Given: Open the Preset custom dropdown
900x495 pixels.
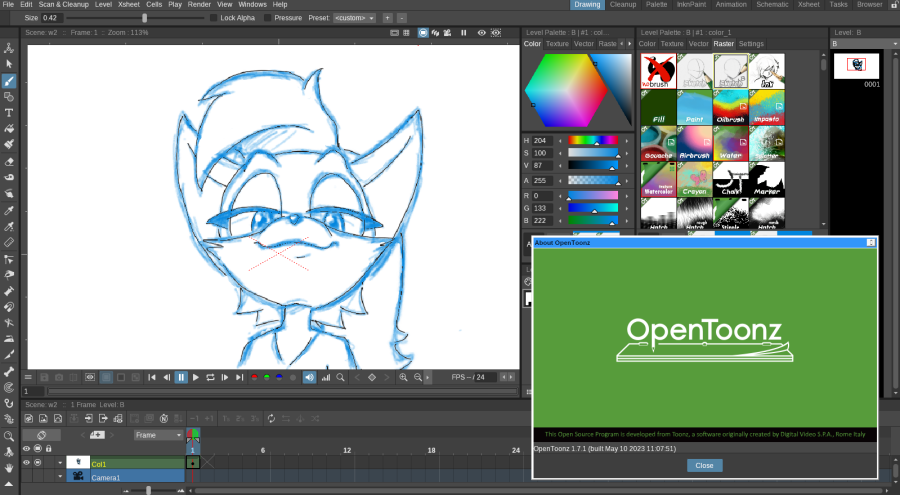Looking at the screenshot, I should click(355, 18).
